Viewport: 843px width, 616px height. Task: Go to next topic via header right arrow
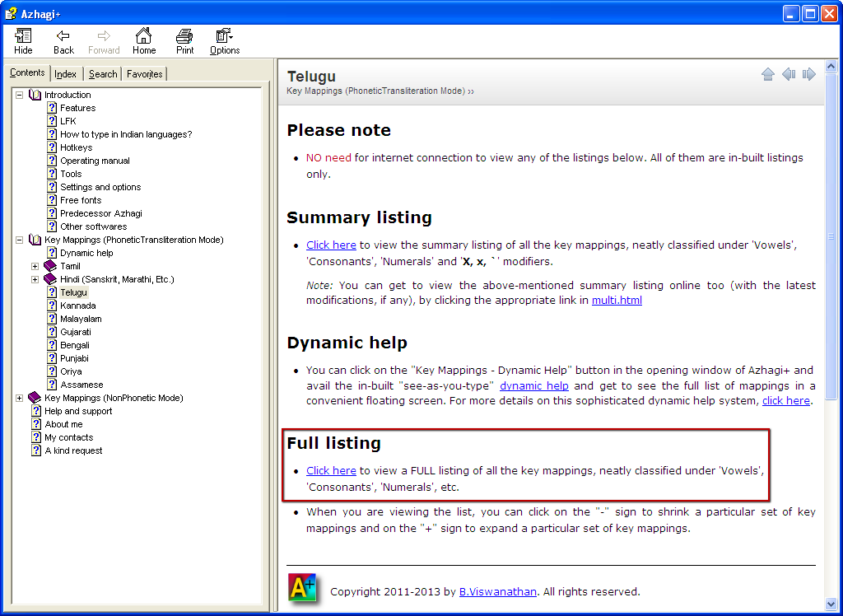[x=809, y=75]
